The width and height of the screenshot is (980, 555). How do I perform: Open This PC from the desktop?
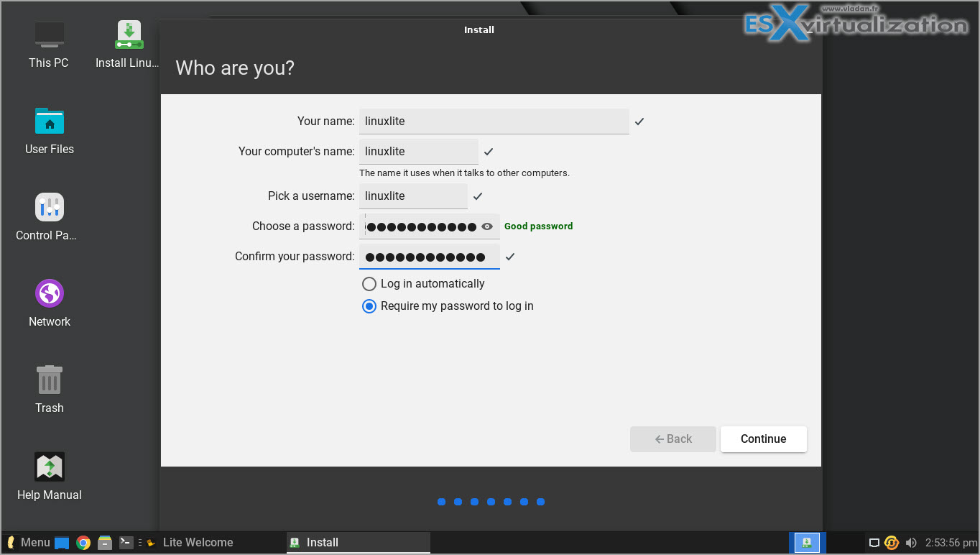click(x=48, y=43)
